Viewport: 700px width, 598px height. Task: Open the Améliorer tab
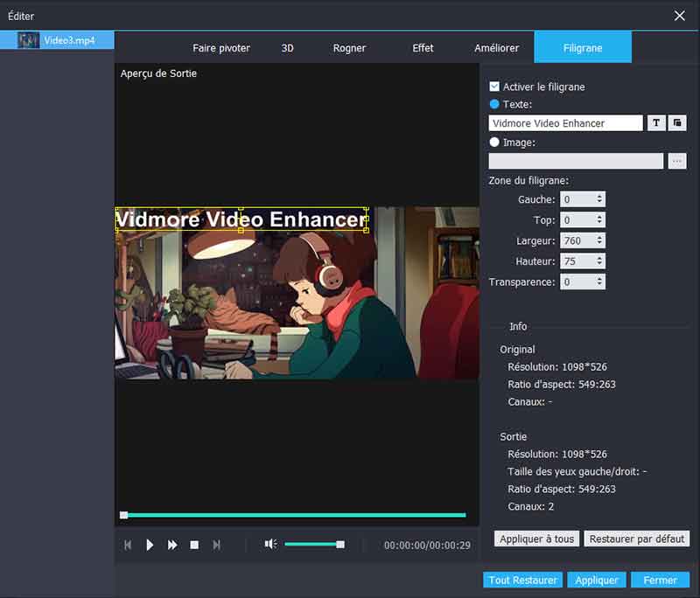(496, 48)
